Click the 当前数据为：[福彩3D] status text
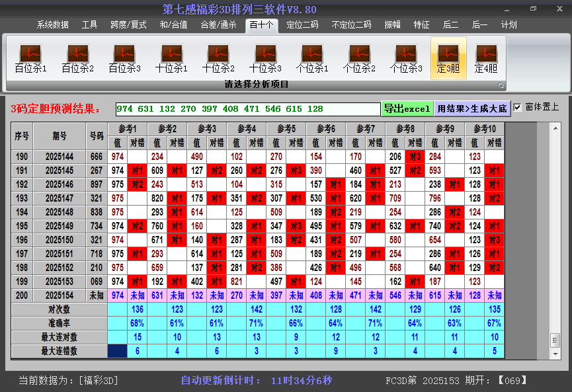Image resolution: width=572 pixels, height=392 pixels. (68, 380)
